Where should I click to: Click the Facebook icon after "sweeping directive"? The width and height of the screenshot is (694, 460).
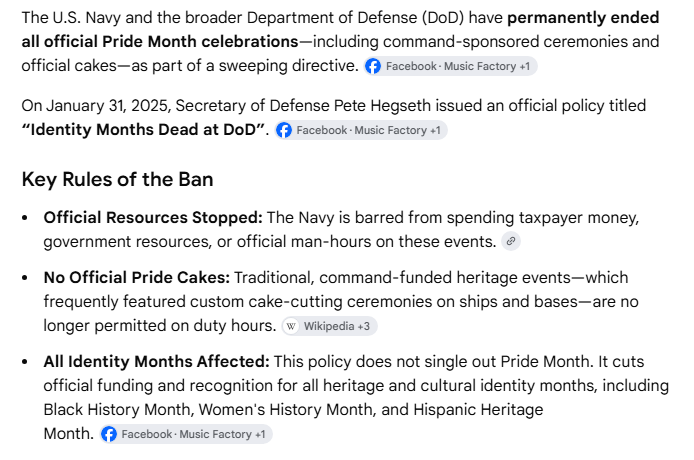pos(373,66)
